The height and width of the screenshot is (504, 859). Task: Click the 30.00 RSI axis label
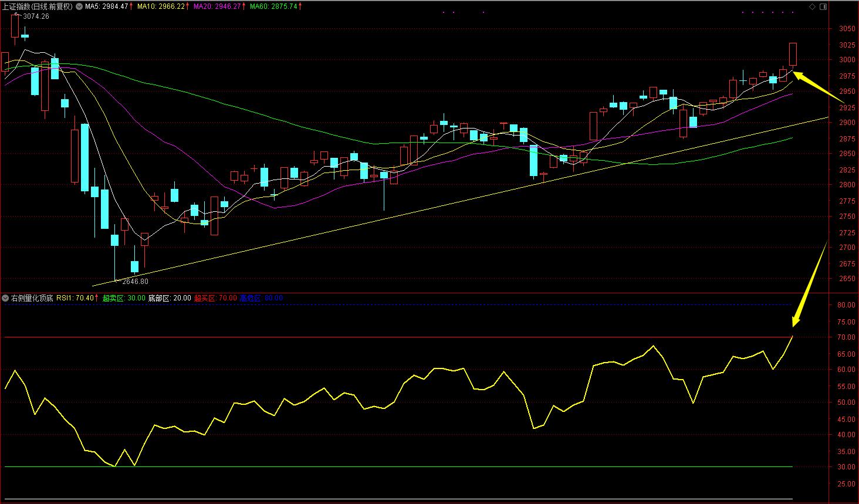point(846,468)
